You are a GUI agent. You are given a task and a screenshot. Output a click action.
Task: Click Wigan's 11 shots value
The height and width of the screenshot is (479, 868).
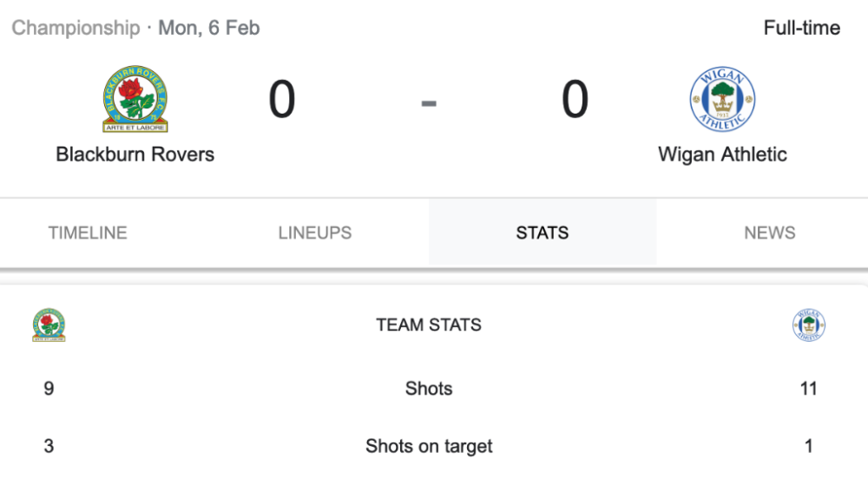point(808,389)
